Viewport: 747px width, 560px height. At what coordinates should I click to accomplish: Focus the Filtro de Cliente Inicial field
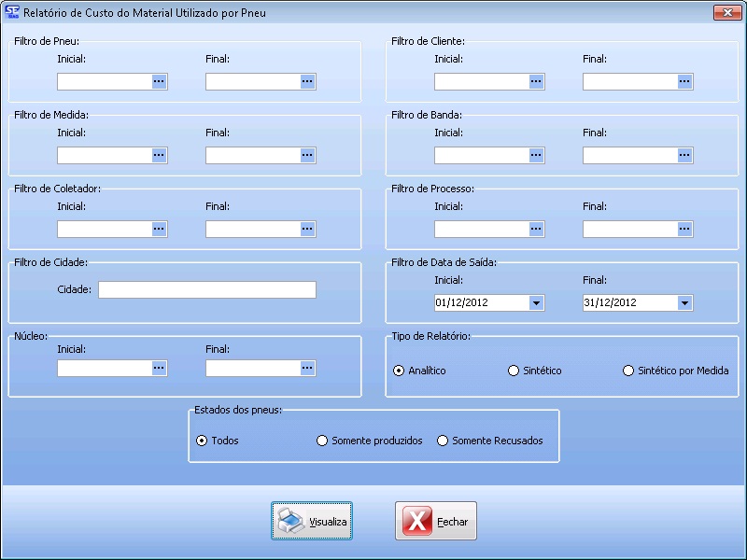click(480, 82)
